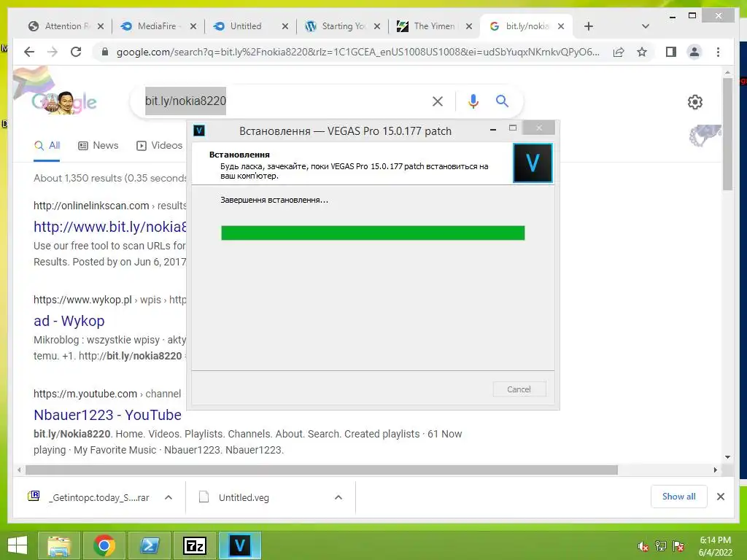Clear the Google search box with the X
Image resolution: width=747 pixels, height=560 pixels.
click(438, 101)
